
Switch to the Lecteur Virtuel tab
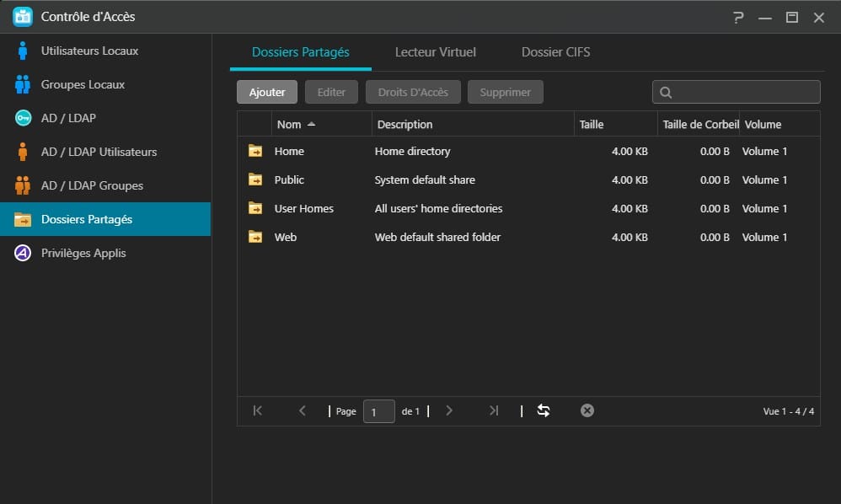click(x=435, y=52)
